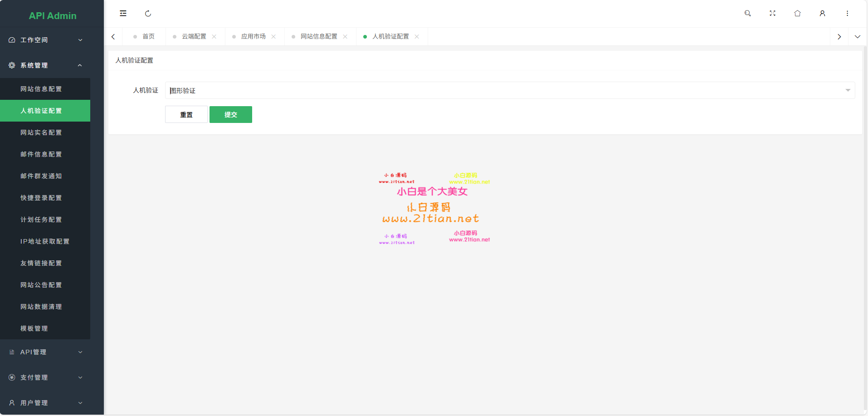Close the 应用市场 tab
868x416 pixels.
point(273,37)
